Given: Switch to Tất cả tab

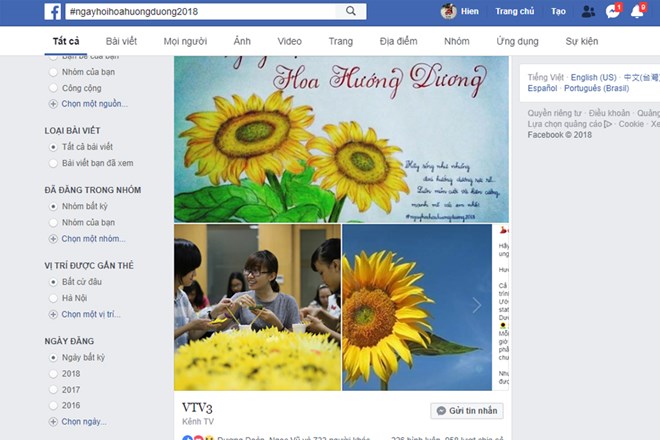Looking at the screenshot, I should [x=66, y=41].
